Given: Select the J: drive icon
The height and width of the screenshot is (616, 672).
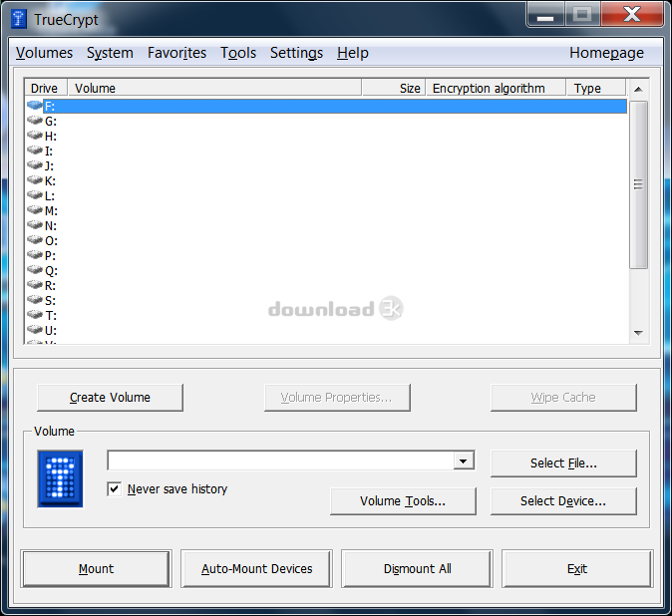Looking at the screenshot, I should tap(35, 164).
